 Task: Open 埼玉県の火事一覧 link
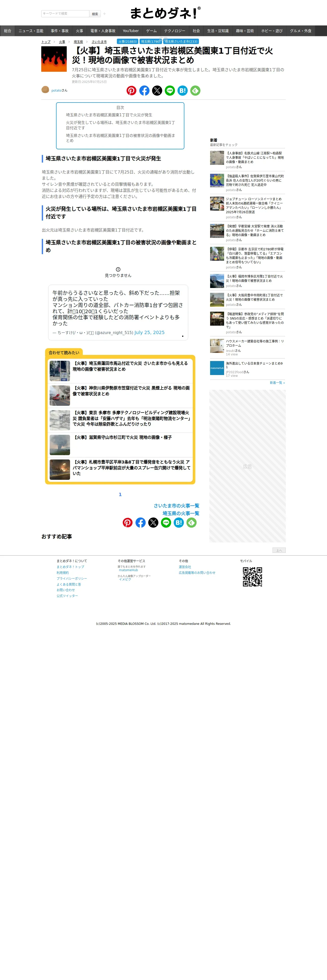(181, 514)
